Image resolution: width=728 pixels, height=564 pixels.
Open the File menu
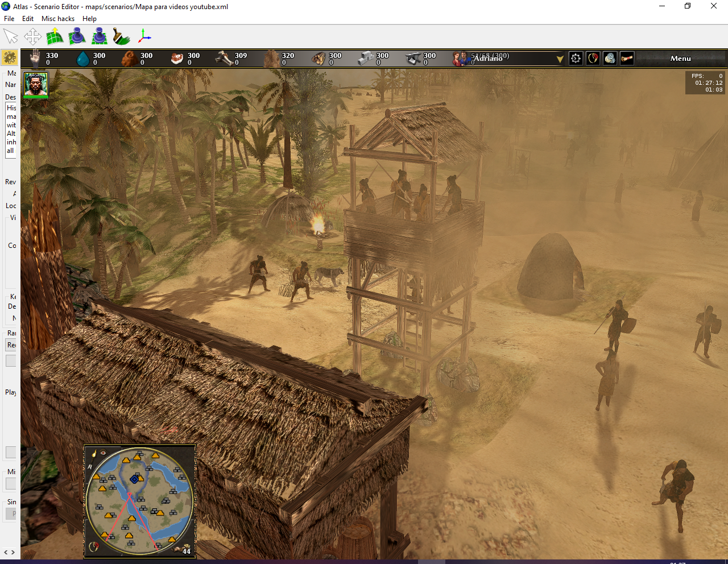pos(9,18)
